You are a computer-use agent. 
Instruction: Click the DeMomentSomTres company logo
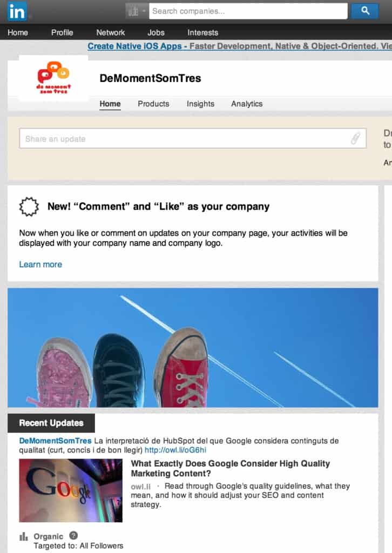[x=53, y=78]
